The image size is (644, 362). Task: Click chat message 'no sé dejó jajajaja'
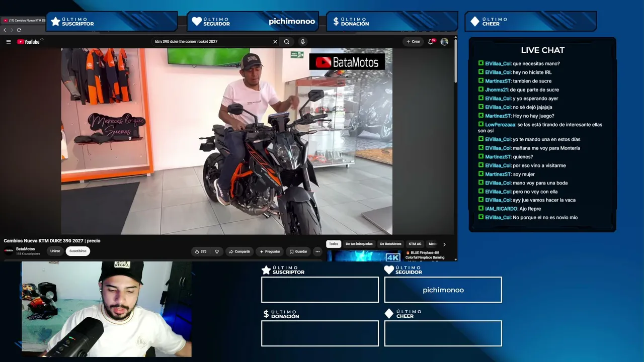[532, 107]
